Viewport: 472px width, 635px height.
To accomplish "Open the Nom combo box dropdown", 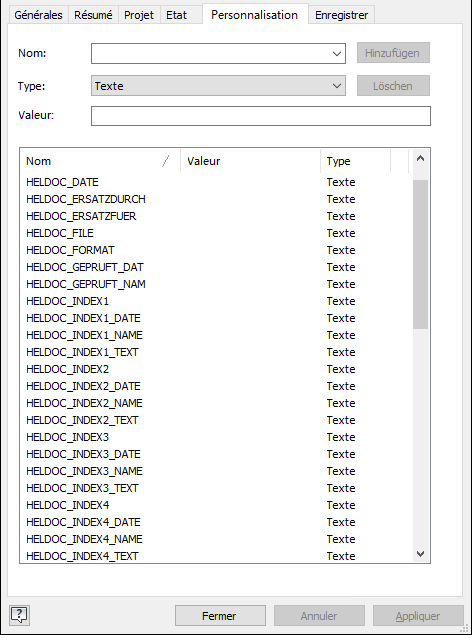I will (336, 53).
